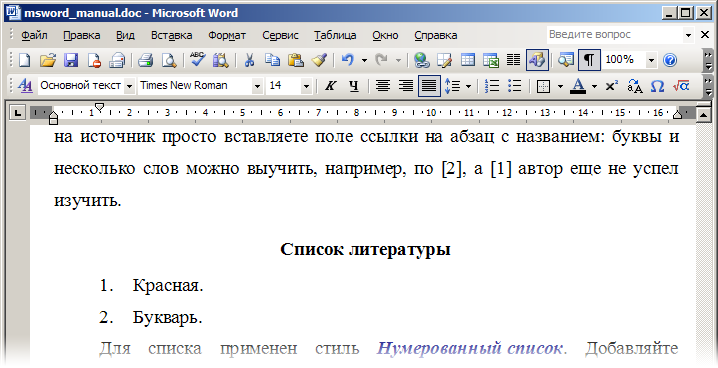Image resolution: width=718 pixels, height=368 pixels.
Task: Click the outside borders button
Action: coord(543,86)
